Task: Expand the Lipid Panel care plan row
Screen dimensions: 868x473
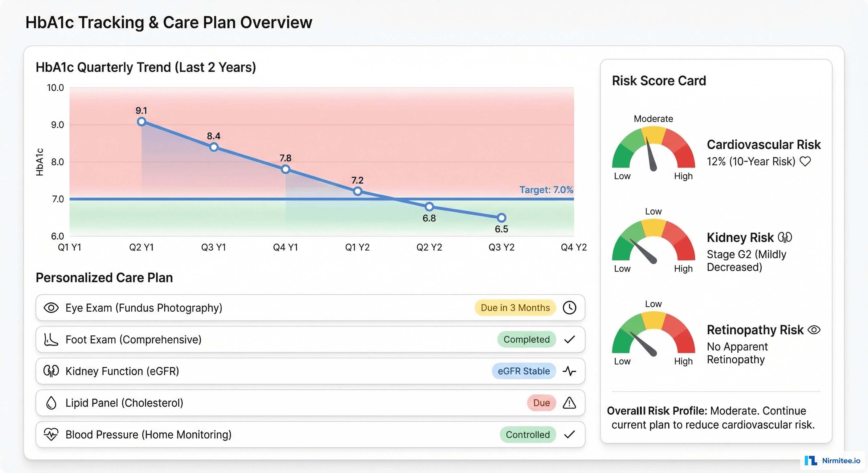Action: [x=303, y=403]
